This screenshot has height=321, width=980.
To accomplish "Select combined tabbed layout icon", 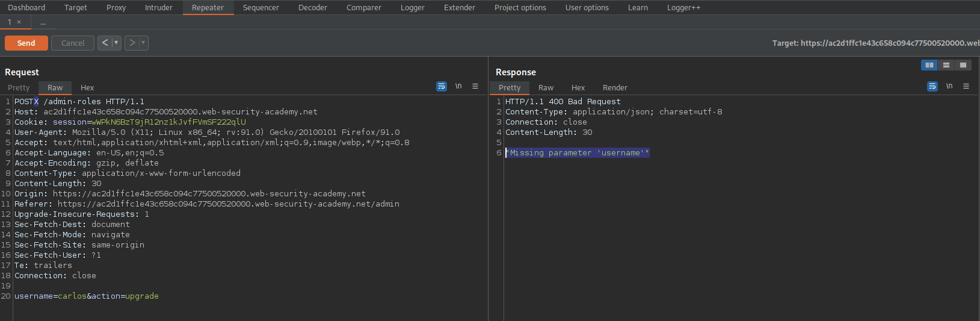I will pyautogui.click(x=963, y=65).
